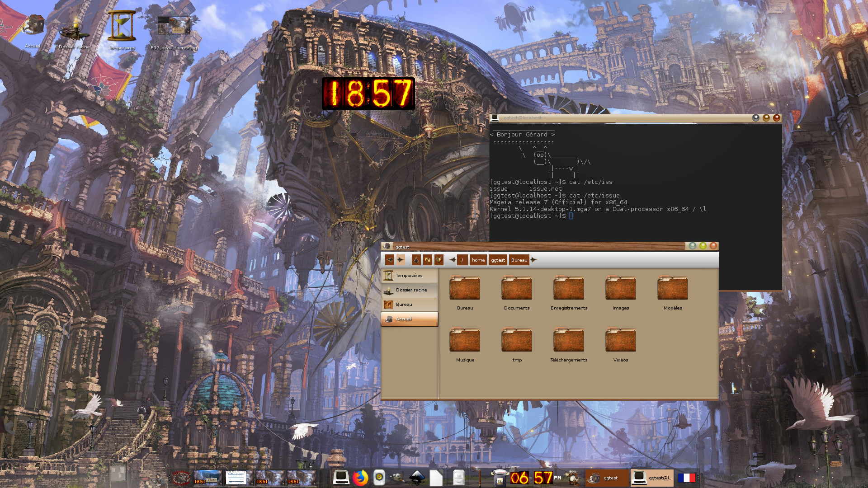
Task: Launch the speaker audio app from shelf
Action: pos(379,478)
